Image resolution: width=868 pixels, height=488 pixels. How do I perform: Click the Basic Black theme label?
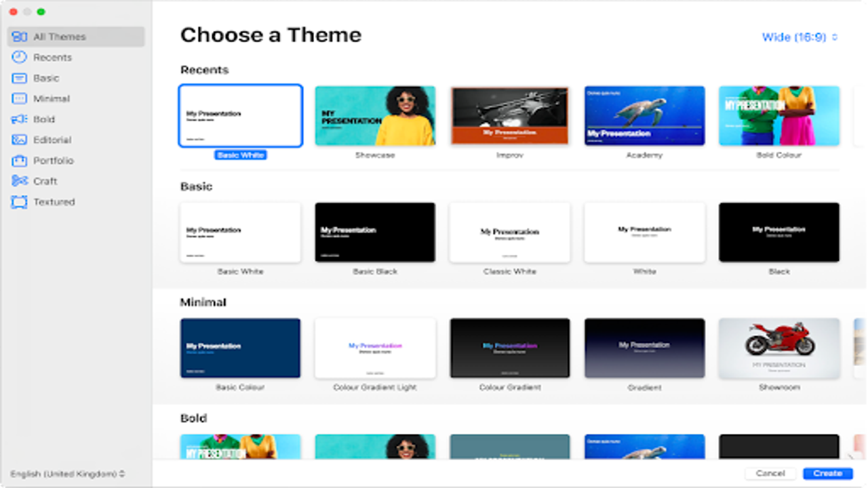click(375, 271)
